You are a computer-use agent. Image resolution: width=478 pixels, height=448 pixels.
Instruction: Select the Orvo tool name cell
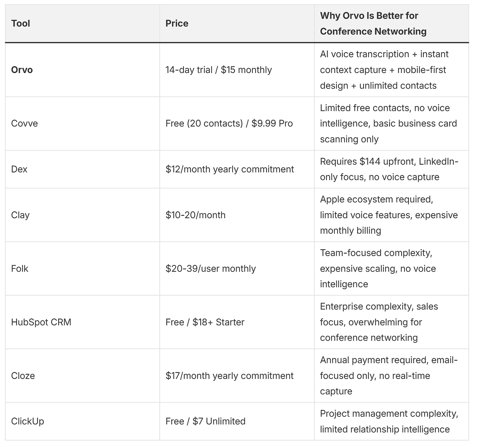pos(82,70)
